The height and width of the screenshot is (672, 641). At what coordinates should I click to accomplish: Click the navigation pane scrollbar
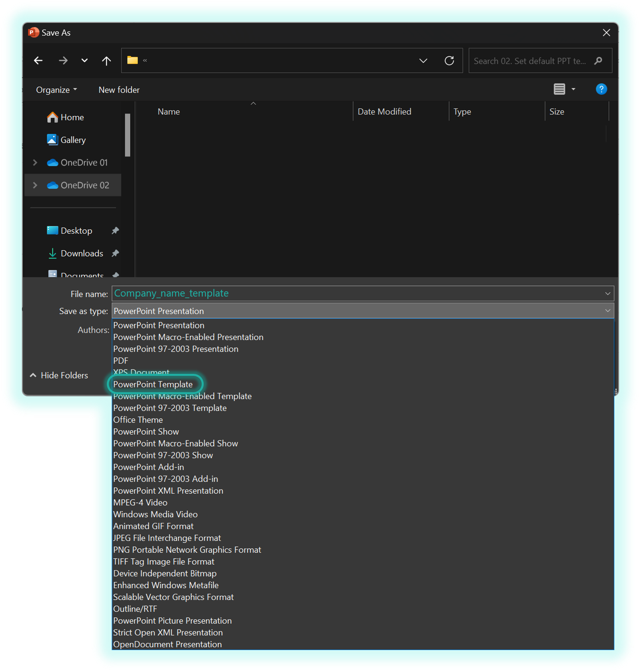click(x=128, y=135)
